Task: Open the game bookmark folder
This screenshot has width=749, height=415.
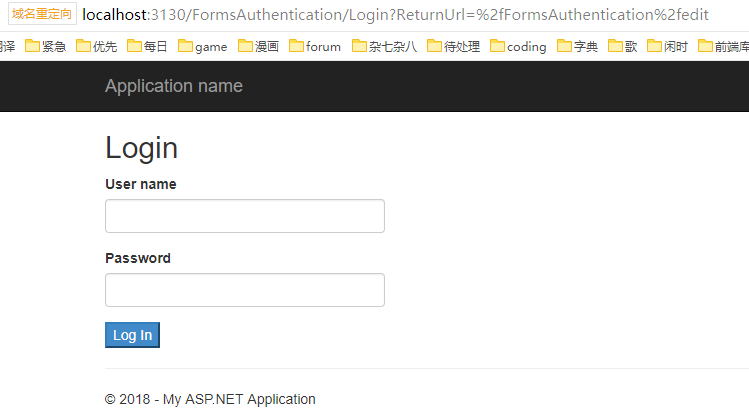Action: pos(203,46)
